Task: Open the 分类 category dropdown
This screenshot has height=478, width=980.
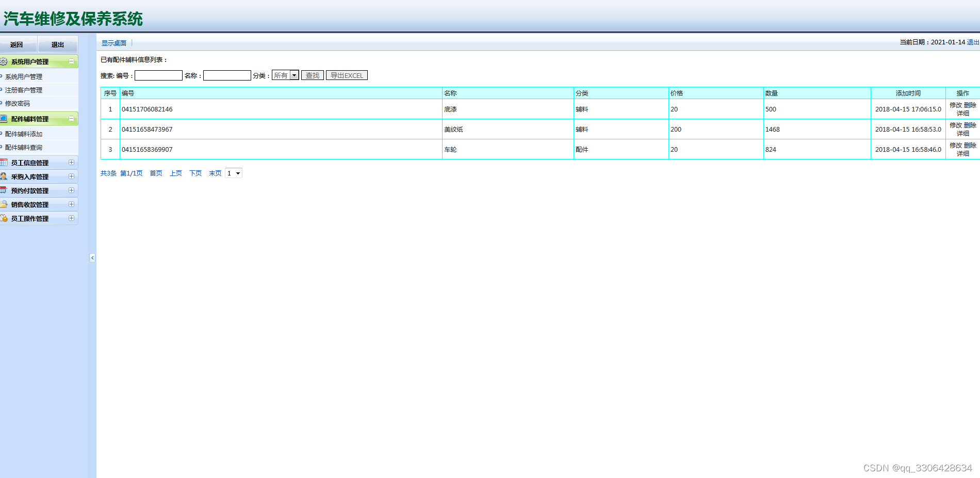Action: [285, 75]
